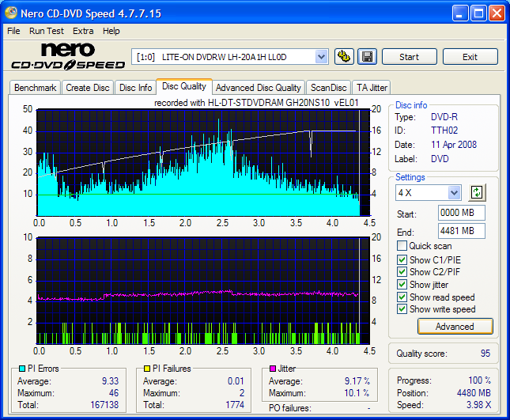Viewport: 510px width, 420px height.
Task: Disable Show write speed checkbox
Action: click(402, 309)
